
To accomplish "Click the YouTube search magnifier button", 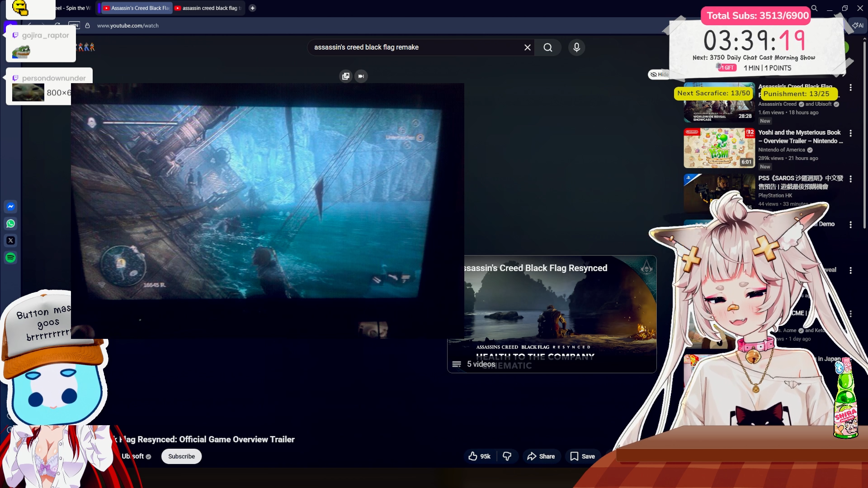I will point(547,47).
